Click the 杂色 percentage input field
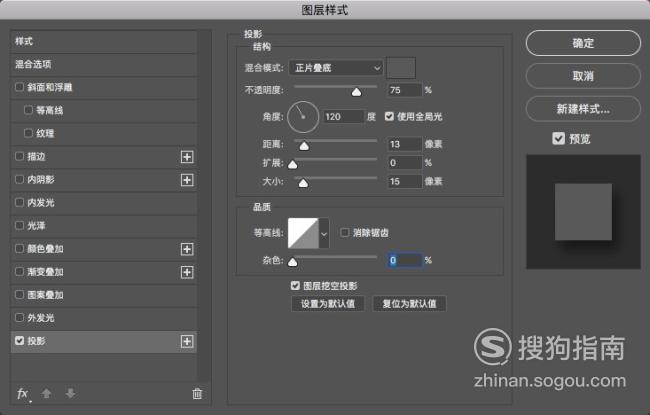The image size is (650, 415). (x=405, y=260)
